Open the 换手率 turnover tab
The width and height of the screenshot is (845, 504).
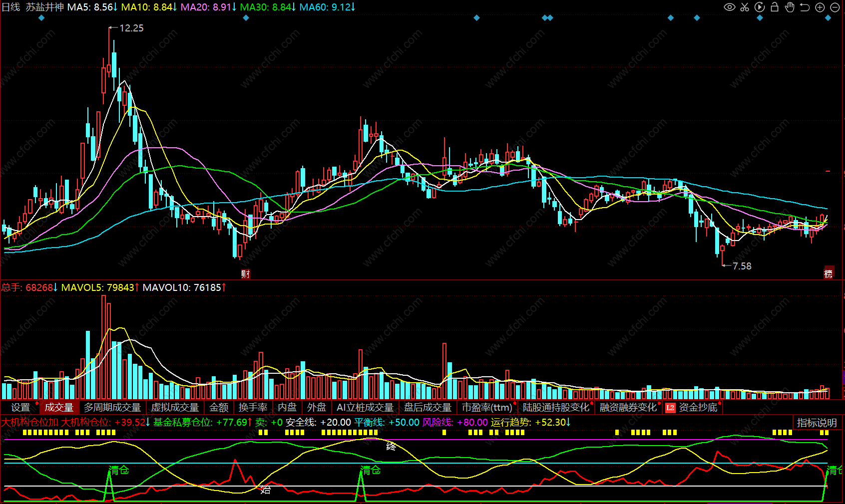[x=253, y=408]
